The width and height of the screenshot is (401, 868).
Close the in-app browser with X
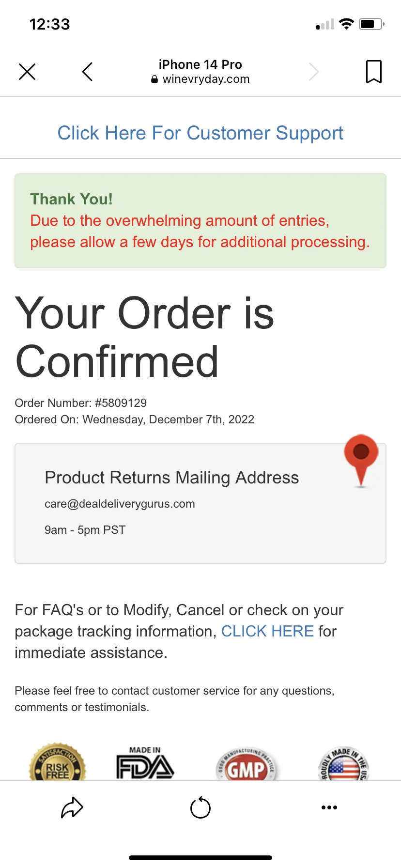point(27,72)
